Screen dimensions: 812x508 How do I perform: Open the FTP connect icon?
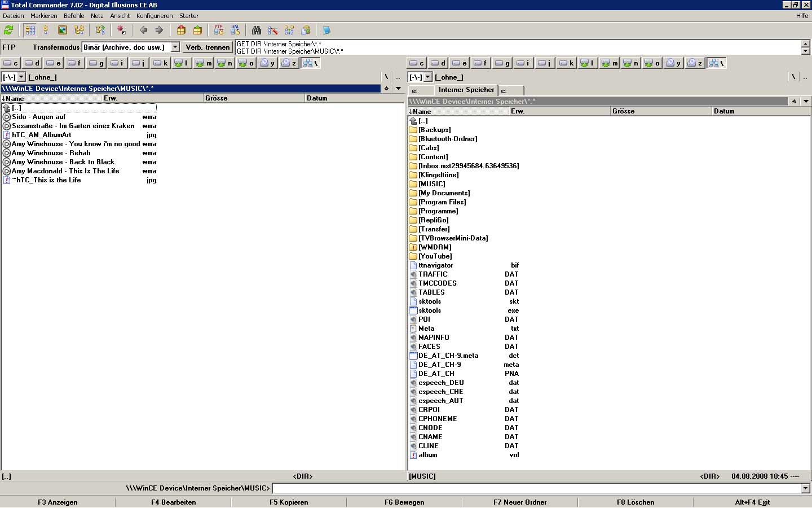(x=219, y=30)
